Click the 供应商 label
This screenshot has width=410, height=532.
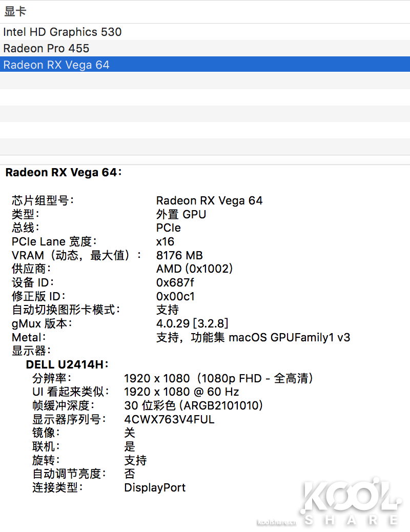[31, 269]
